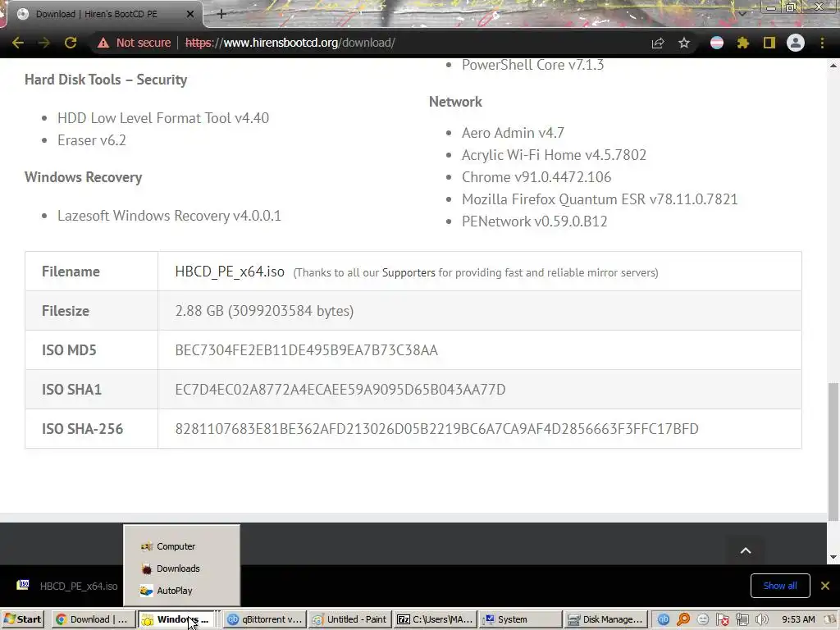
Task: Open a new browser tab
Action: tap(221, 14)
